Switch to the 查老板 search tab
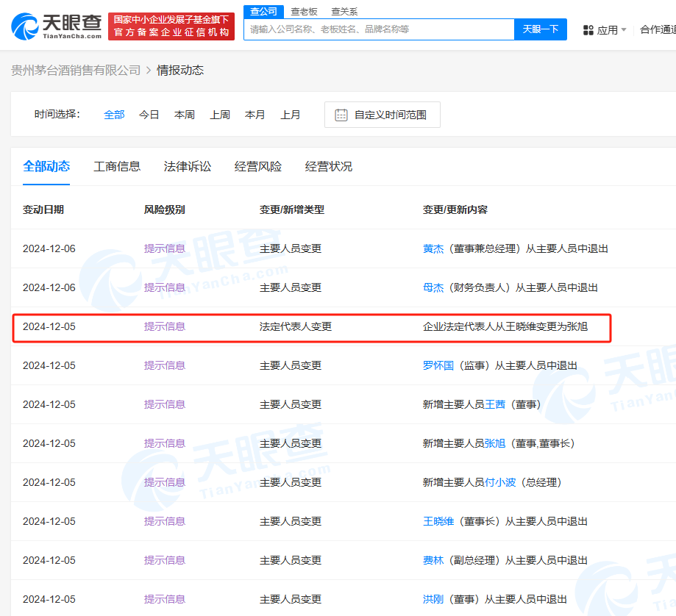The height and width of the screenshot is (616, 676). point(304,12)
